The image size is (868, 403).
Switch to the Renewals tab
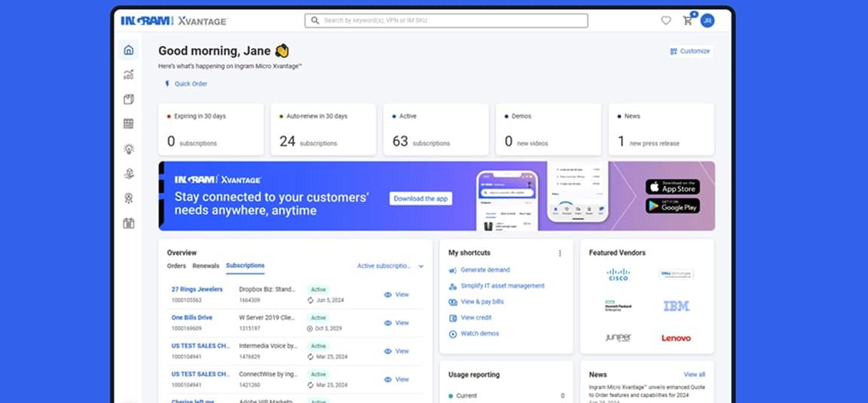206,266
